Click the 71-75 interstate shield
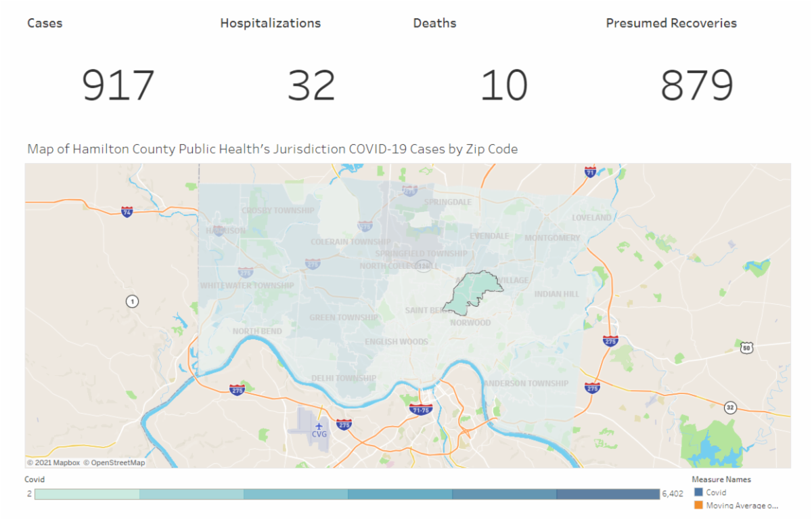This screenshot has width=812, height=520. point(421,410)
